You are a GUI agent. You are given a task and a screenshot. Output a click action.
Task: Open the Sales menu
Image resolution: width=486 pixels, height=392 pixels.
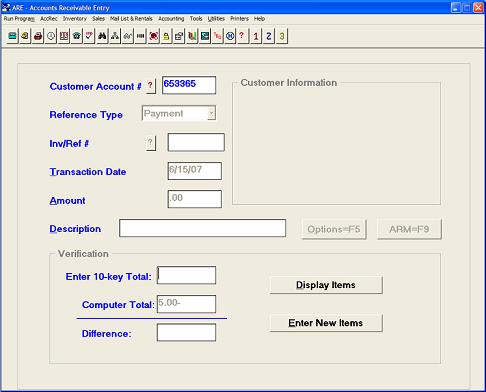98,19
